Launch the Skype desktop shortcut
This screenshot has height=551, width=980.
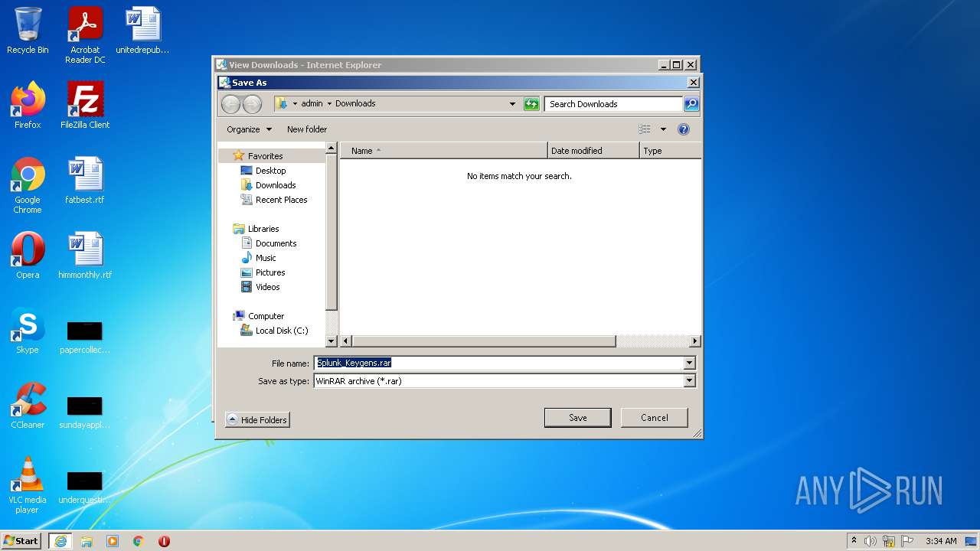(28, 331)
